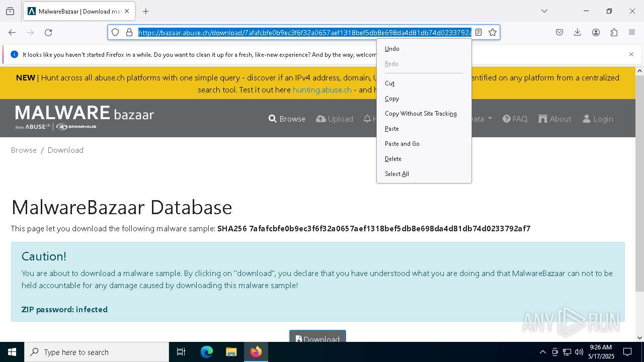644x362 pixels.
Task: Reload the current page
Action: [x=48, y=32]
